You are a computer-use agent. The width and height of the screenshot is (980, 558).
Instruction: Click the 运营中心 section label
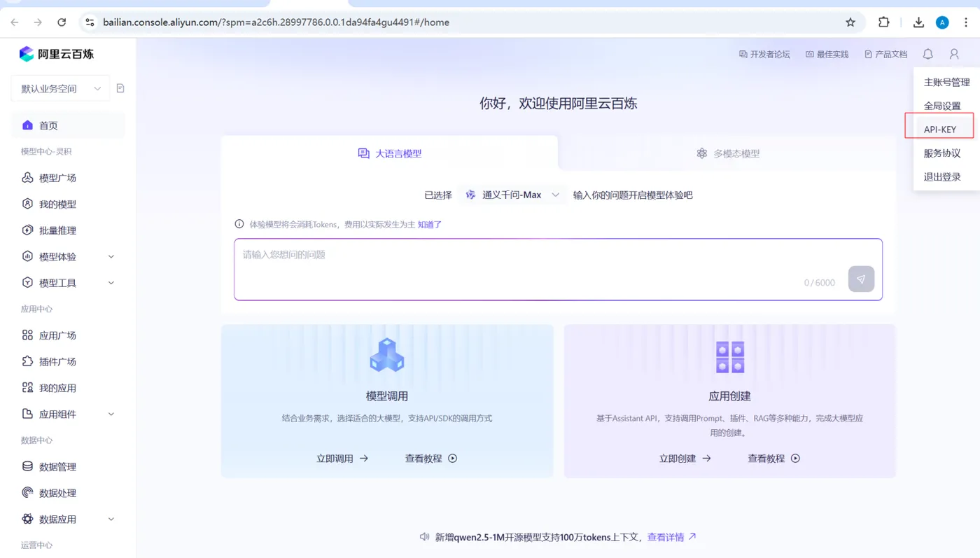[x=37, y=545]
